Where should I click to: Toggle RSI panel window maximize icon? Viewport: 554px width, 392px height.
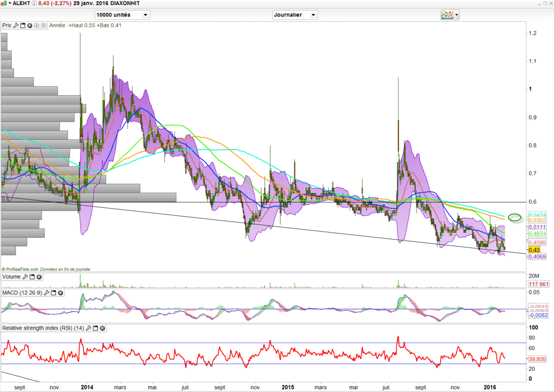(x=95, y=328)
